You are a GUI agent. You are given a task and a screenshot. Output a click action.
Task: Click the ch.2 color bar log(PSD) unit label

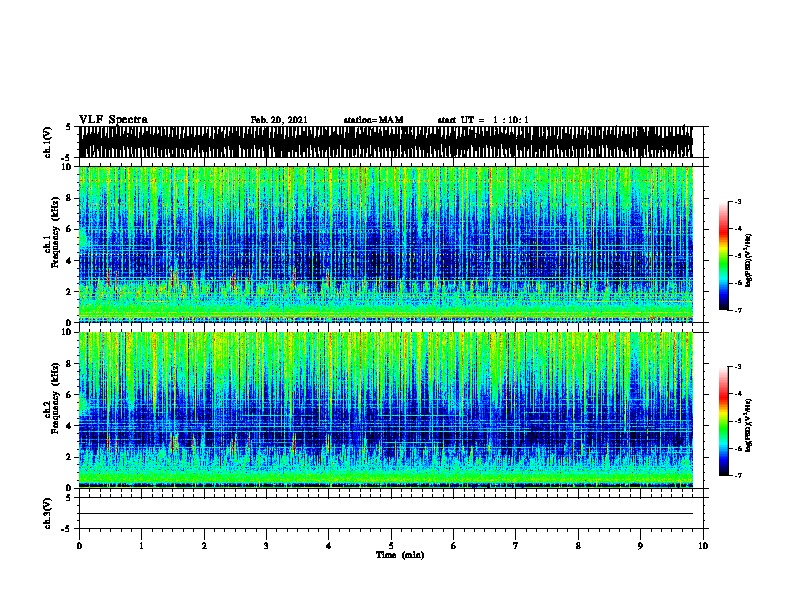point(749,425)
